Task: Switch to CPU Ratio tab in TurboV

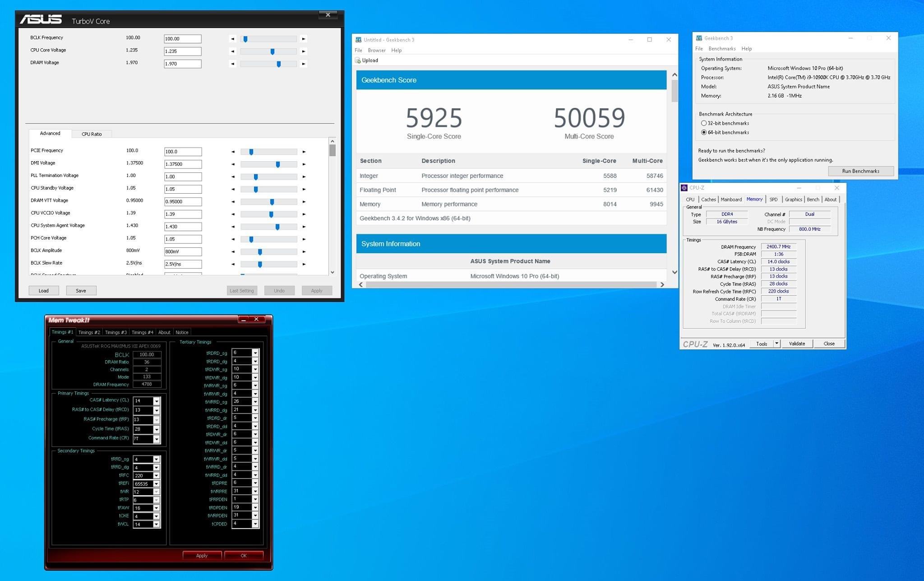Action: [x=92, y=134]
